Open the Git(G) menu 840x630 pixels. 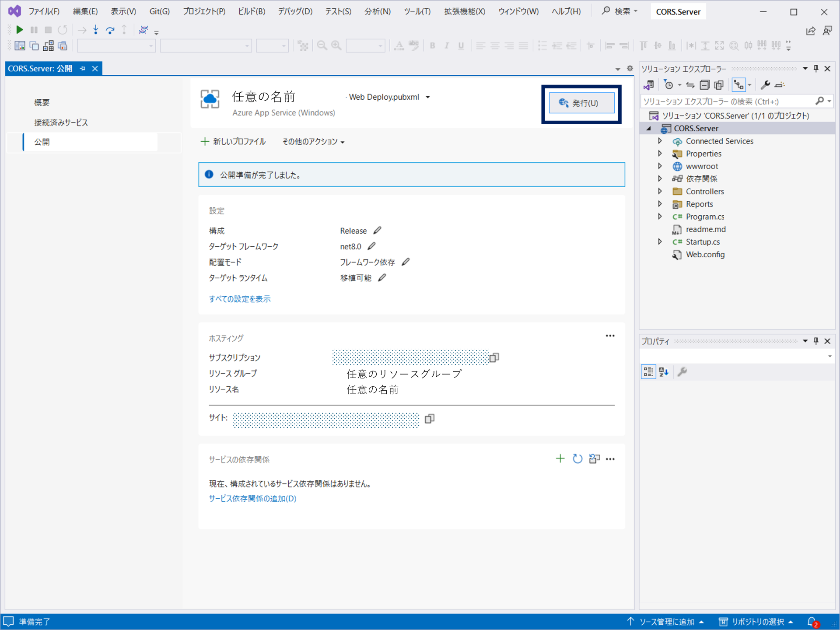click(x=159, y=11)
